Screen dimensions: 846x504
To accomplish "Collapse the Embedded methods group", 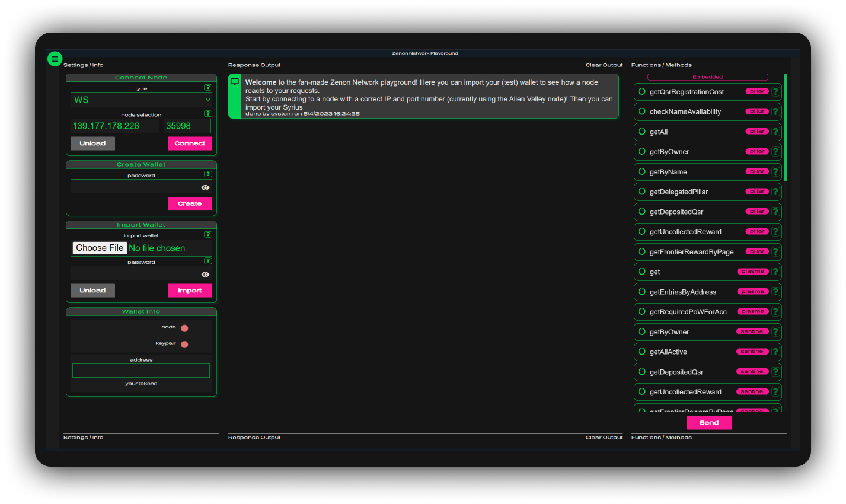I will pyautogui.click(x=707, y=77).
